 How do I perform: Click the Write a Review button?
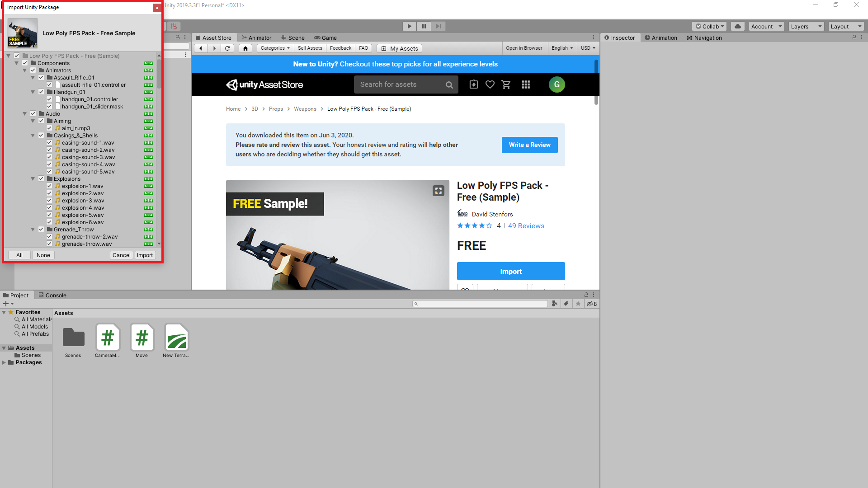click(529, 145)
